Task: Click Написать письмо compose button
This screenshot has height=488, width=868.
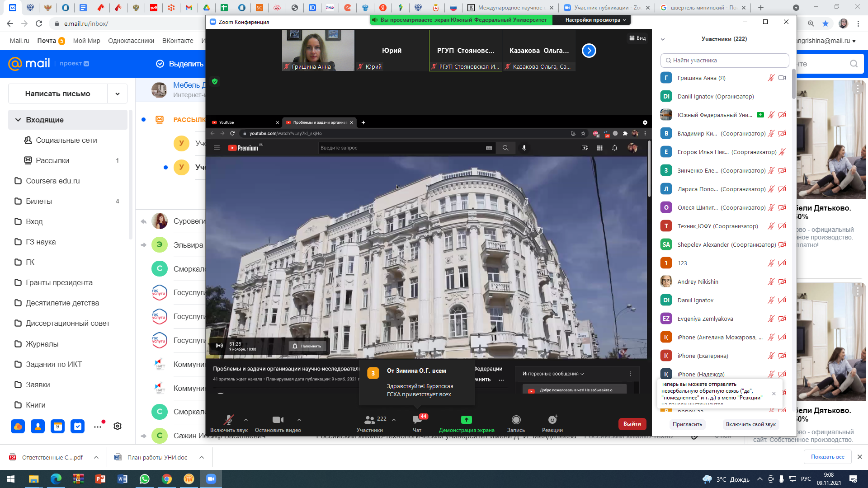Action: point(58,94)
